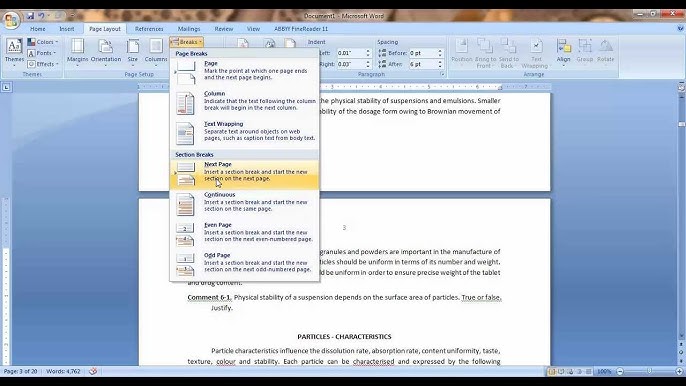Image resolution: width=686 pixels, height=386 pixels.
Task: Open the Review tab
Action: click(x=224, y=29)
